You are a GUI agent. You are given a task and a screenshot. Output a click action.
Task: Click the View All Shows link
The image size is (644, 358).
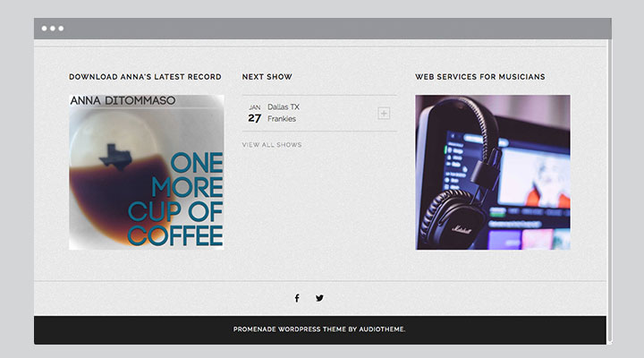click(272, 145)
